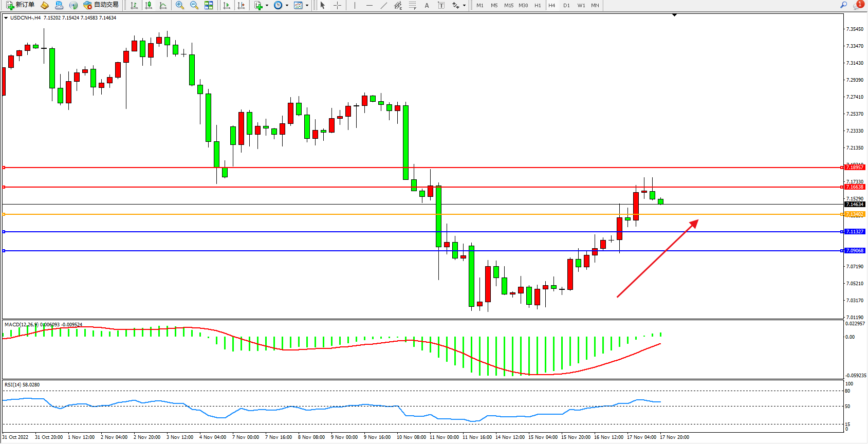Zoom in on the chart
This screenshot has height=444, width=868.
coord(180,5)
